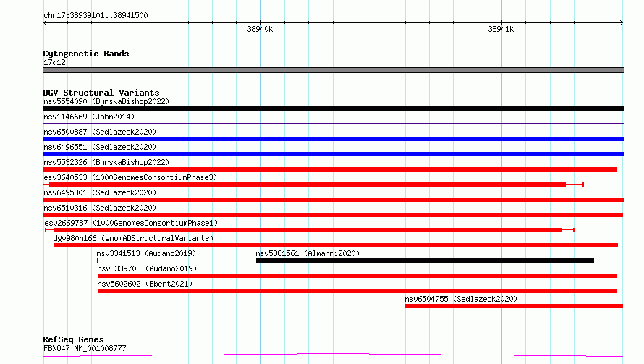This screenshot has width=644, height=364.
Task: Select the blue nsv6500887 variant bar
Action: [333, 139]
